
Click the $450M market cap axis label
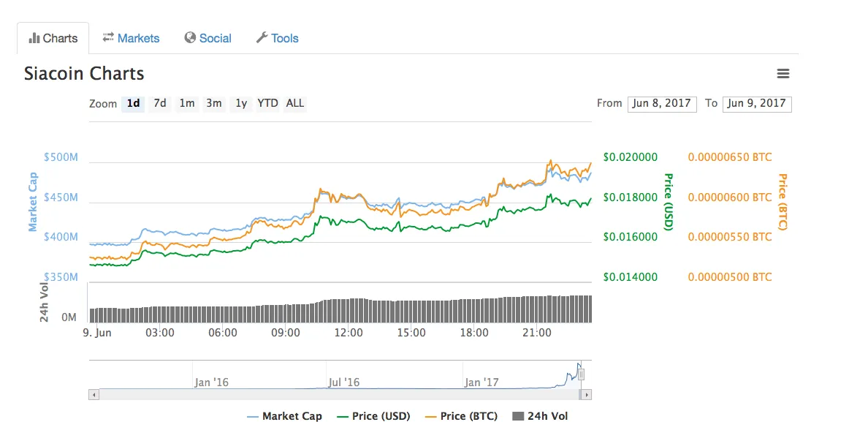pyautogui.click(x=61, y=197)
